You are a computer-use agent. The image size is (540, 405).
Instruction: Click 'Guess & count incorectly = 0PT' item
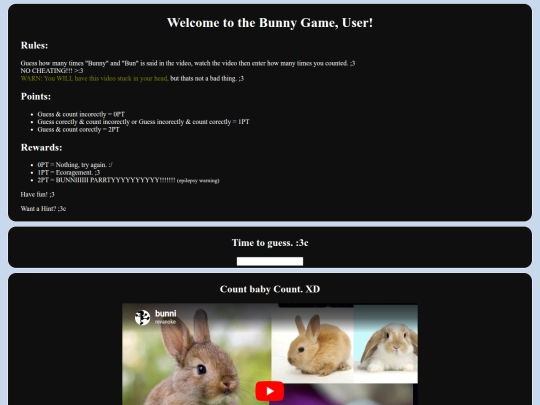coord(81,114)
